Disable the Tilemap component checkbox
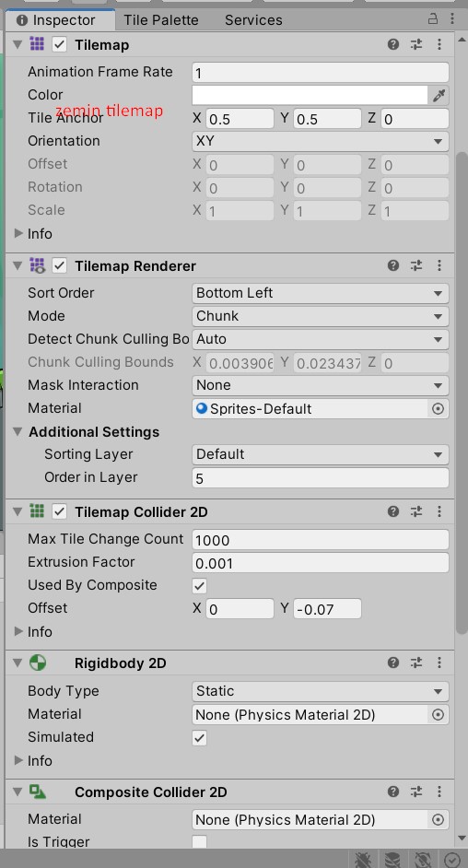This screenshot has height=868, width=468. (59, 44)
